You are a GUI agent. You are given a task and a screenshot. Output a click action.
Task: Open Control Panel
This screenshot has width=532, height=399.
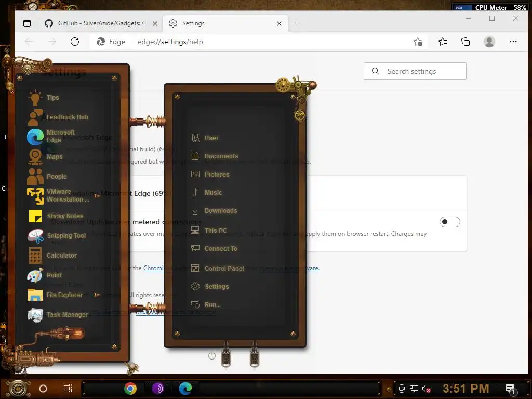pos(218,269)
